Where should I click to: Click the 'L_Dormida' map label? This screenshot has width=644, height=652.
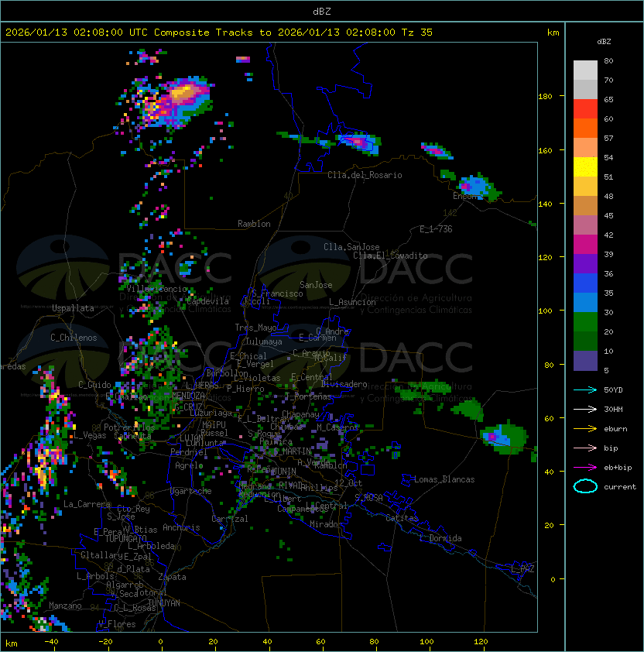440,538
